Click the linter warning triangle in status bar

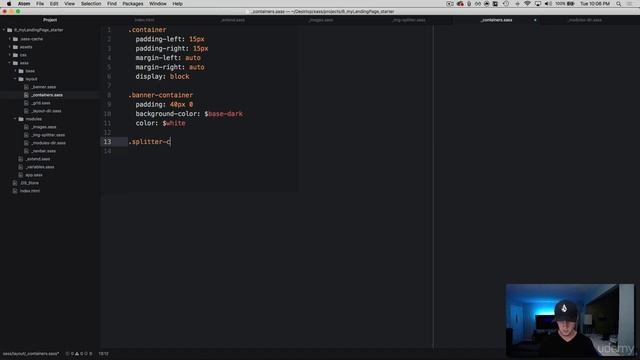(77, 353)
